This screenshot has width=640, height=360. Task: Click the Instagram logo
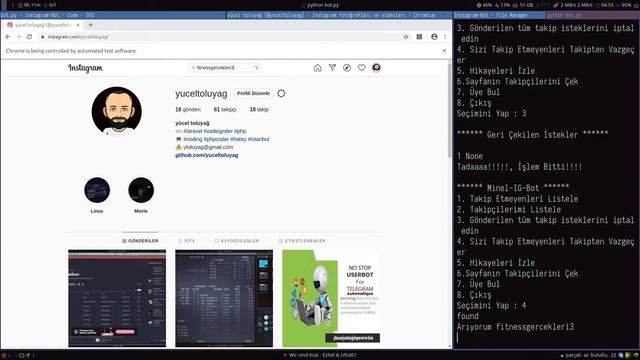(85, 68)
